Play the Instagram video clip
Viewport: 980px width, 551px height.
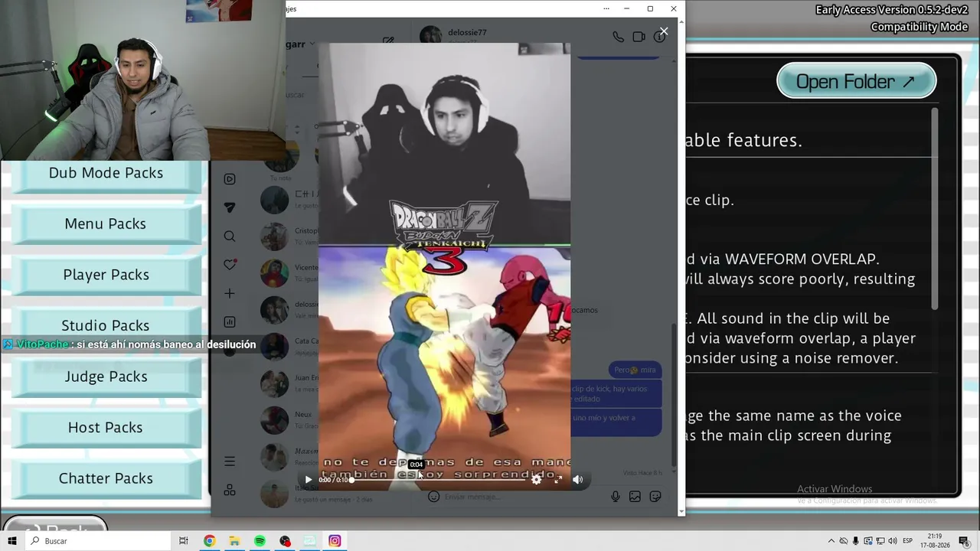pos(309,480)
